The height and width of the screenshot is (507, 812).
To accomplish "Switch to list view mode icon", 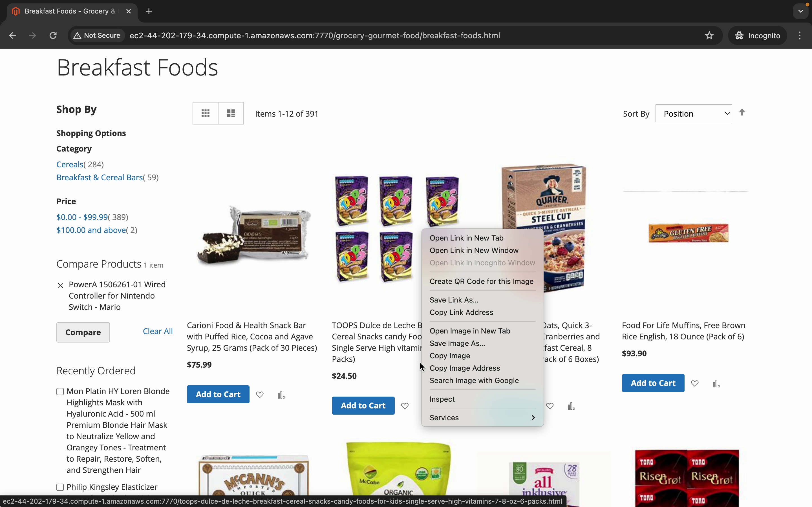I will click(x=231, y=113).
